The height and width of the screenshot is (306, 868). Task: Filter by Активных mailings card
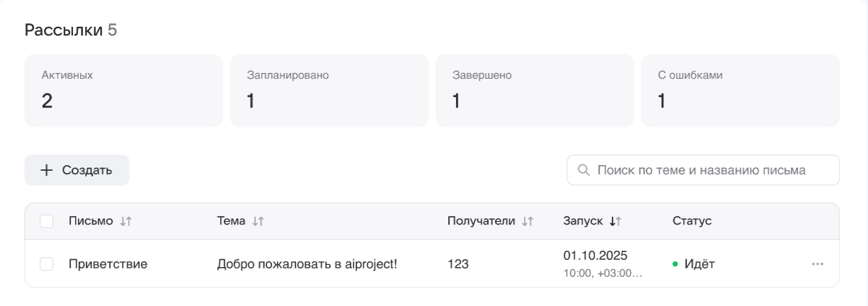124,91
